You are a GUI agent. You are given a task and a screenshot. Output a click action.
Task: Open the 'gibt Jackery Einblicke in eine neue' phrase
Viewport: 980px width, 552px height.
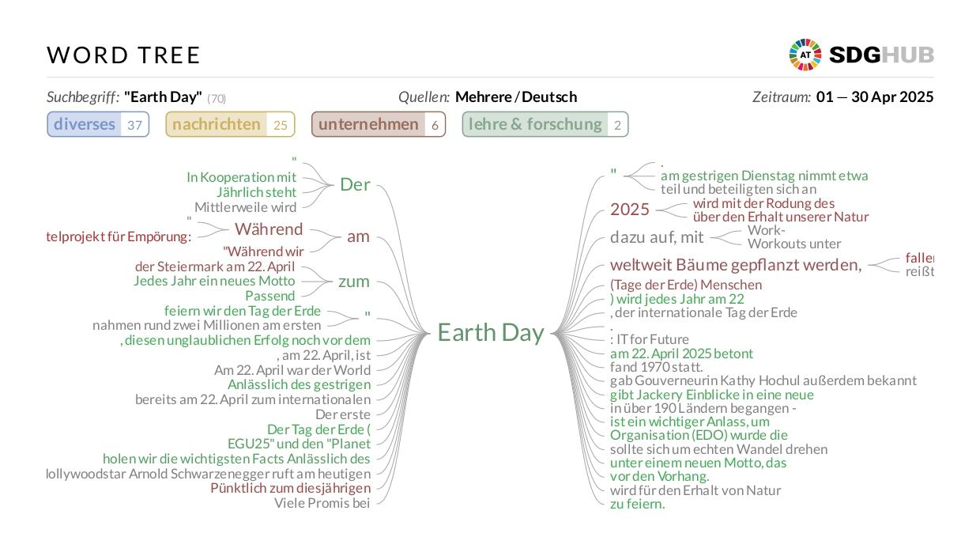(712, 395)
